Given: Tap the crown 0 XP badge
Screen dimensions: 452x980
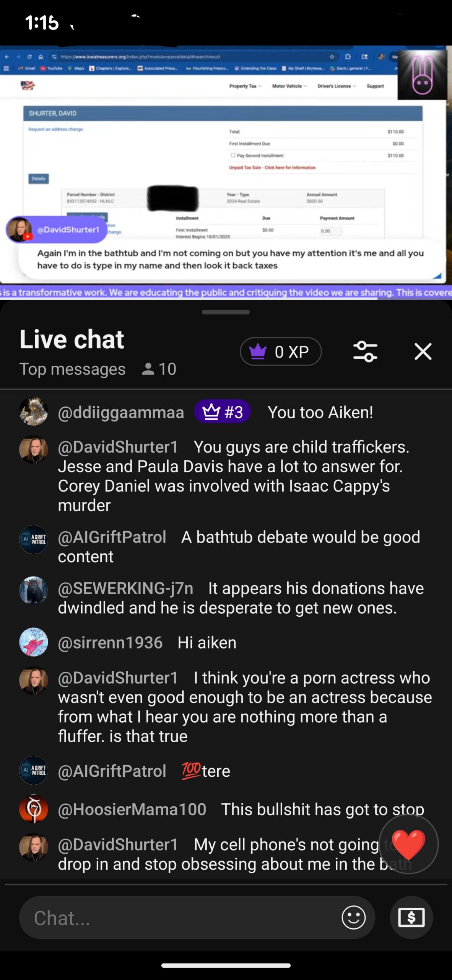Looking at the screenshot, I should click(281, 351).
